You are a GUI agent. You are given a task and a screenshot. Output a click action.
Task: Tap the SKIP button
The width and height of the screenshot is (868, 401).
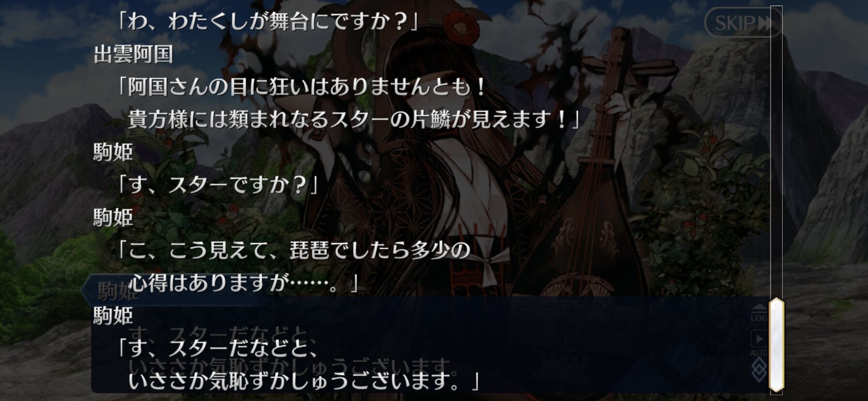point(742,22)
